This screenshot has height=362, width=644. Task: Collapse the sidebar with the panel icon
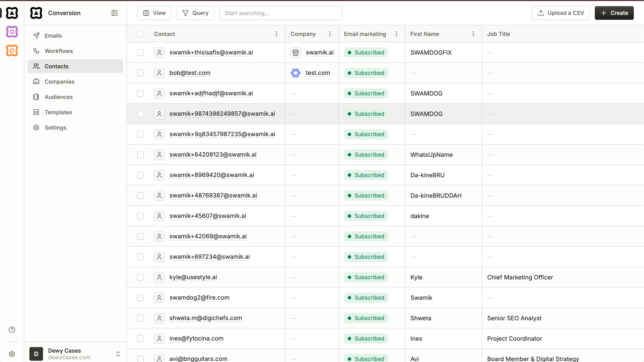click(115, 13)
